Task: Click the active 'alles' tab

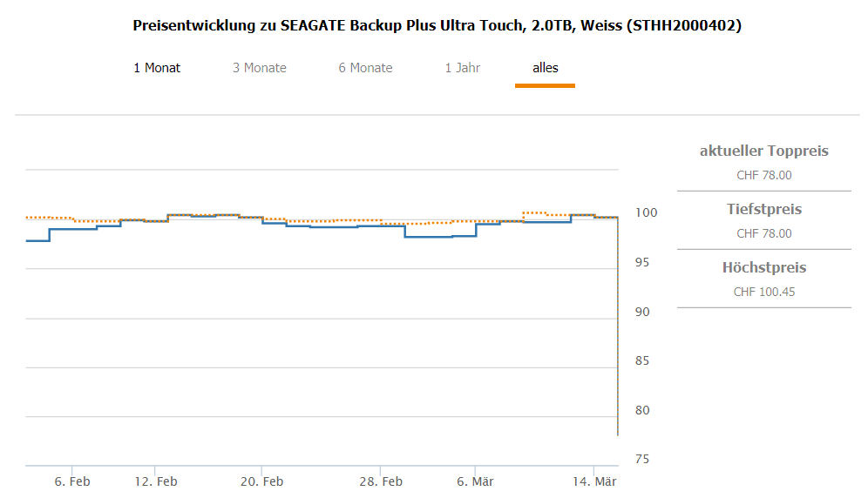Action: tap(546, 68)
